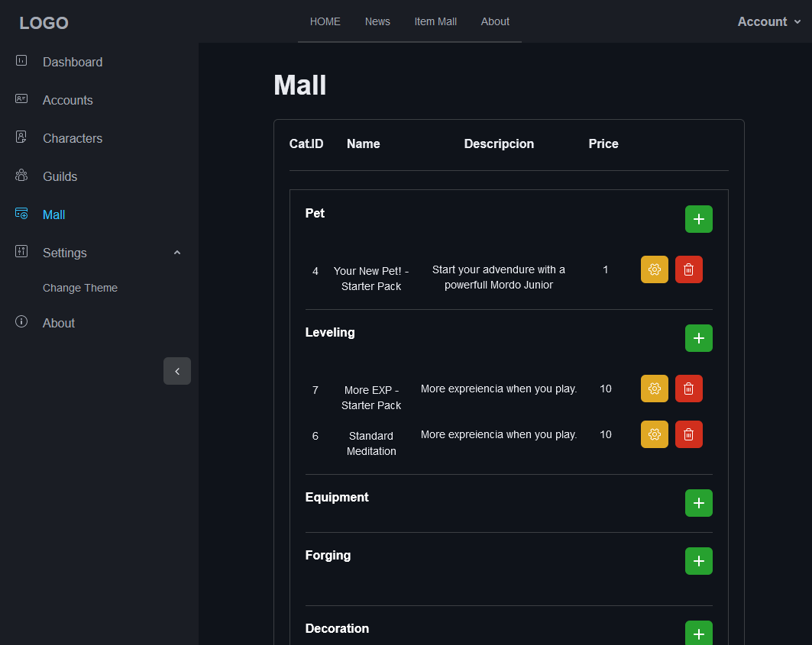
Task: Edit 'More EXP - Starter Pack' with gear icon
Action: [654, 389]
